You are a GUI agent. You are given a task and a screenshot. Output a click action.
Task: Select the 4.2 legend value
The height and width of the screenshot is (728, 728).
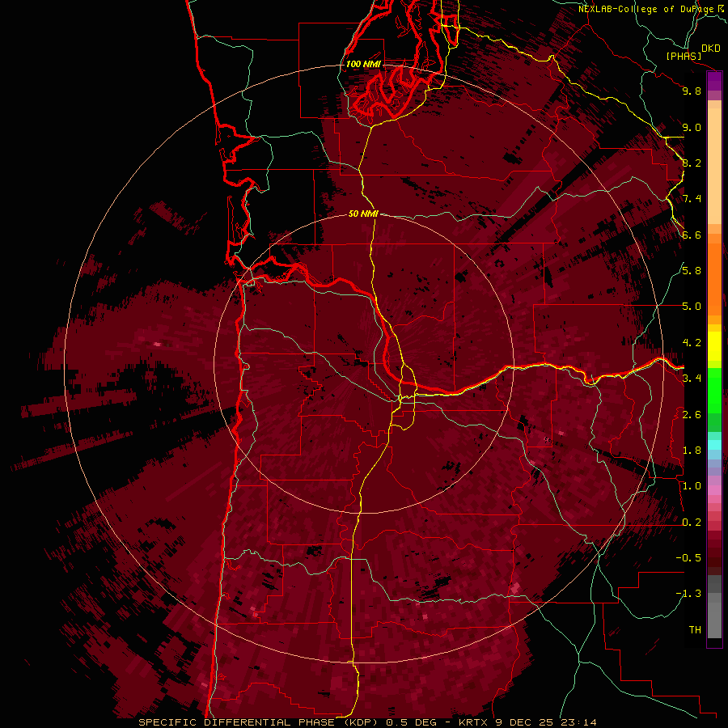pyautogui.click(x=692, y=343)
